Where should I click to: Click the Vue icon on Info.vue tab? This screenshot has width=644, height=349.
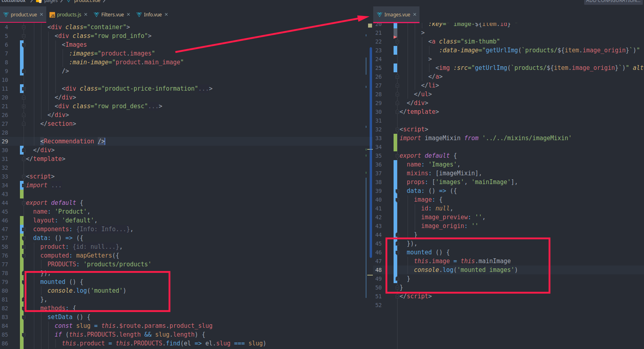click(x=139, y=15)
